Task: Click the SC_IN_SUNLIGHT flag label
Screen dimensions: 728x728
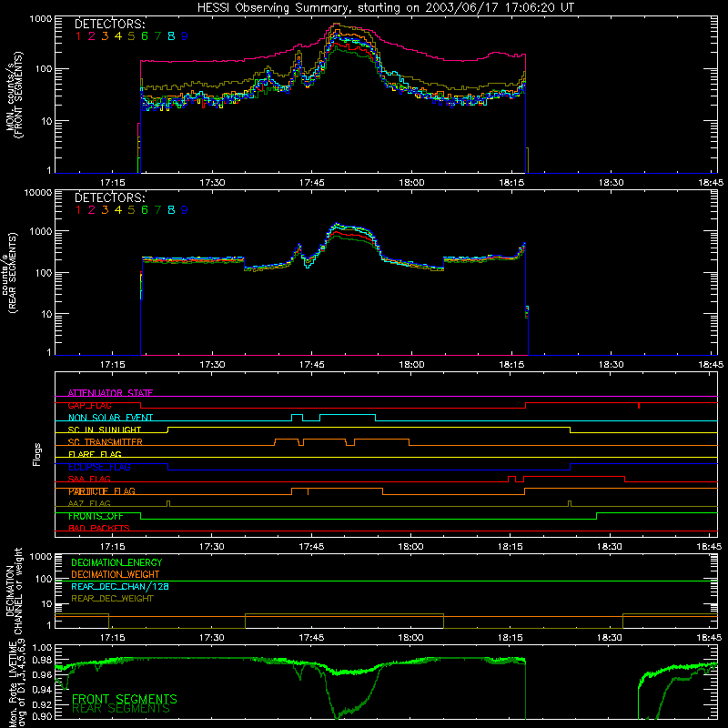Action: [105, 430]
